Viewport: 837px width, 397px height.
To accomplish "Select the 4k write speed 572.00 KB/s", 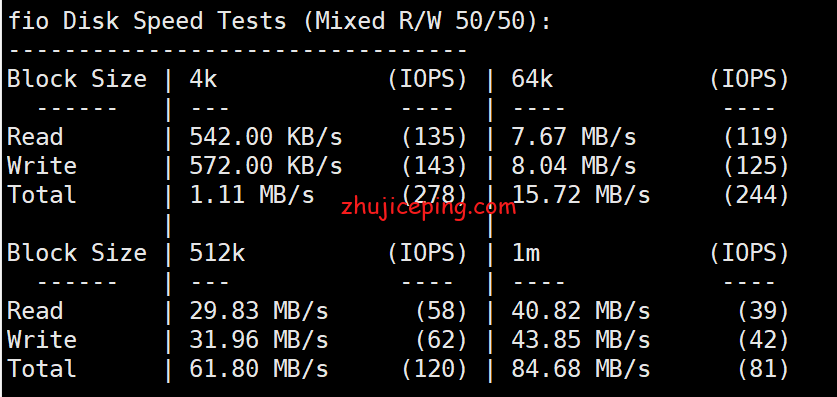I will [x=266, y=166].
